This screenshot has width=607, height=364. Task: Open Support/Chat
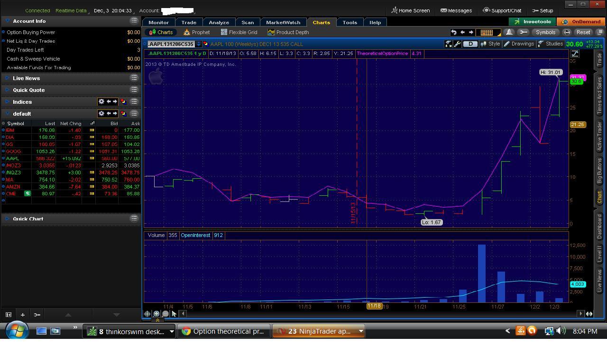[x=502, y=10]
